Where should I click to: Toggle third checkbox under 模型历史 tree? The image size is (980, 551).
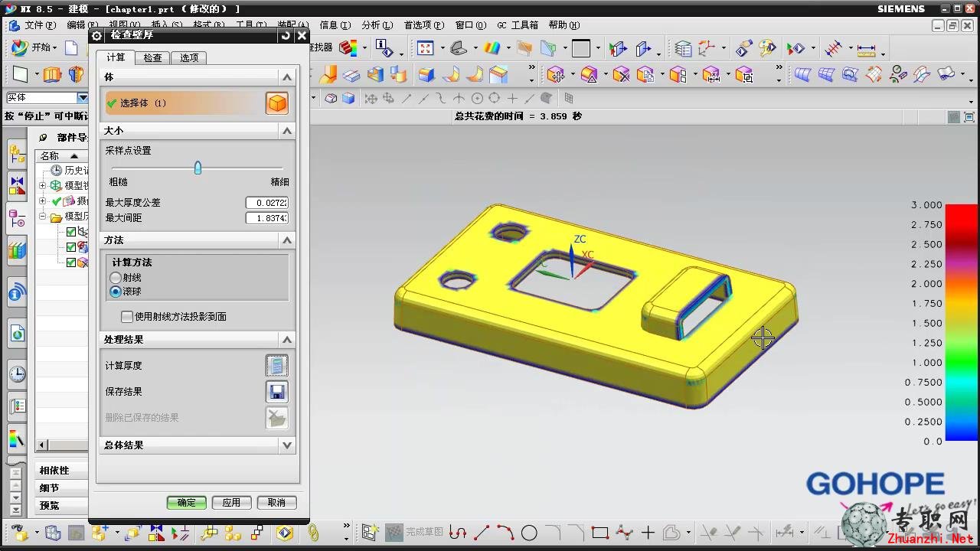click(71, 262)
